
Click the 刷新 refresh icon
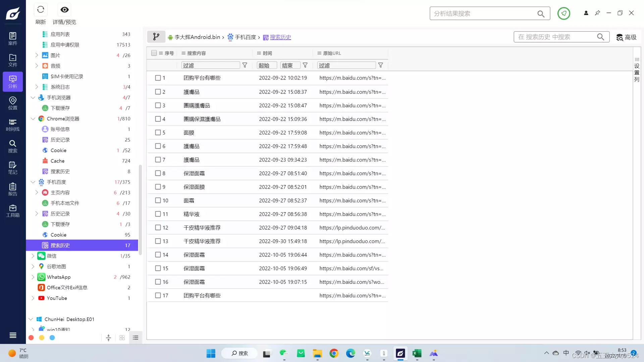[41, 10]
